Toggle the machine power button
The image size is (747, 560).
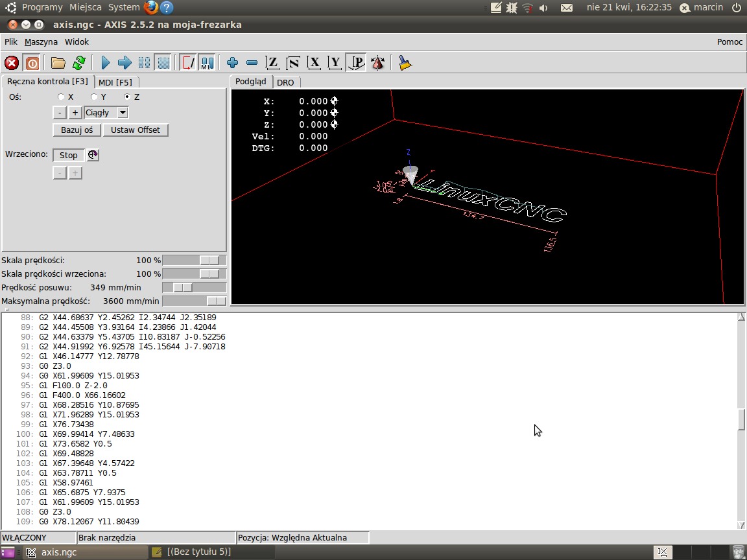(32, 63)
